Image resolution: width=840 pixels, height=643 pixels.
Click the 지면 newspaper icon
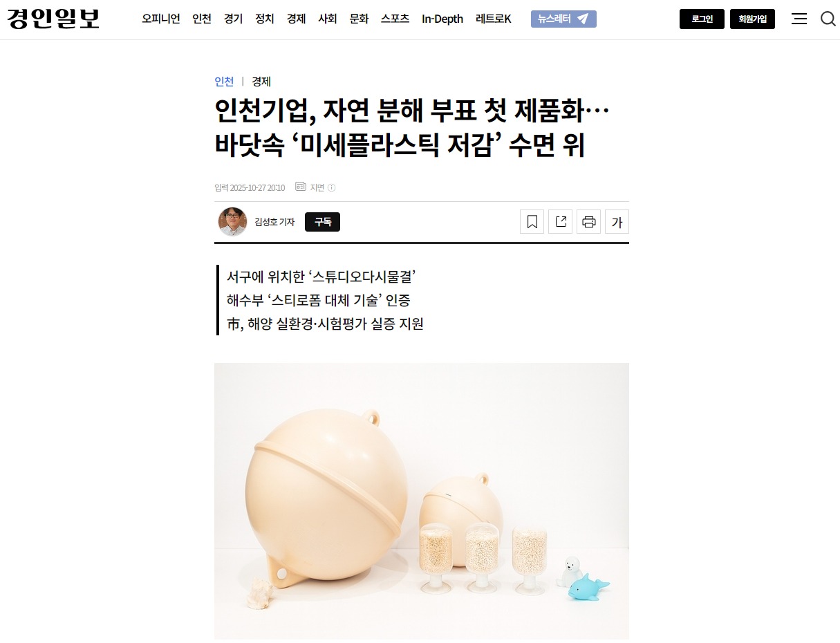(301, 187)
